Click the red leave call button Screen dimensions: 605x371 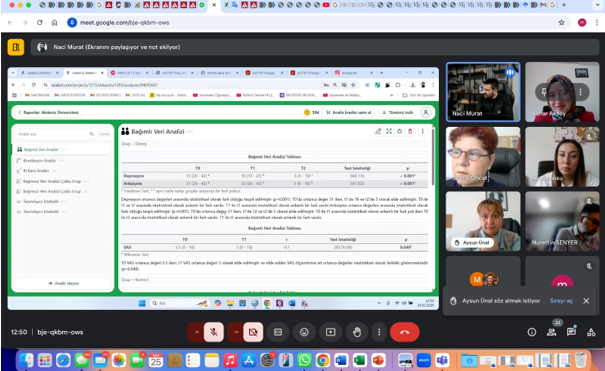[x=404, y=332]
